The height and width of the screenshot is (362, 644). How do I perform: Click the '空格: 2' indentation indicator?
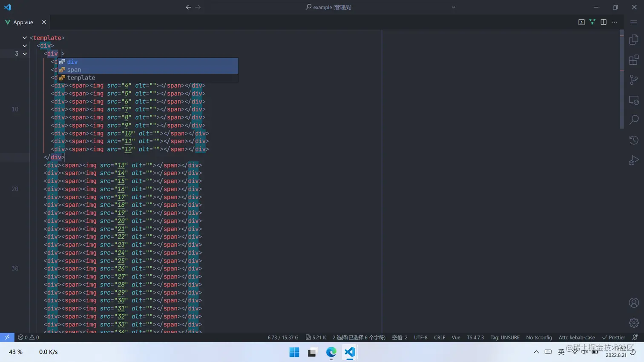pyautogui.click(x=400, y=337)
